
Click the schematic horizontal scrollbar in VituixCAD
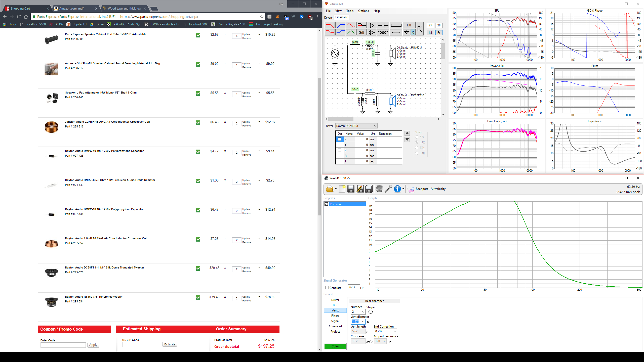coord(341,119)
